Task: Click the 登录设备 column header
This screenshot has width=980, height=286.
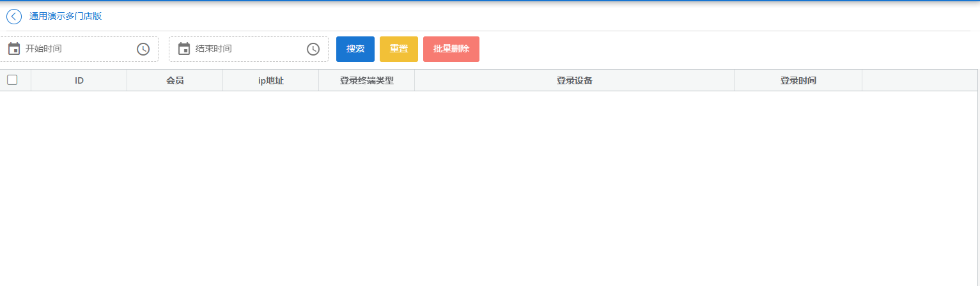Action: (575, 80)
